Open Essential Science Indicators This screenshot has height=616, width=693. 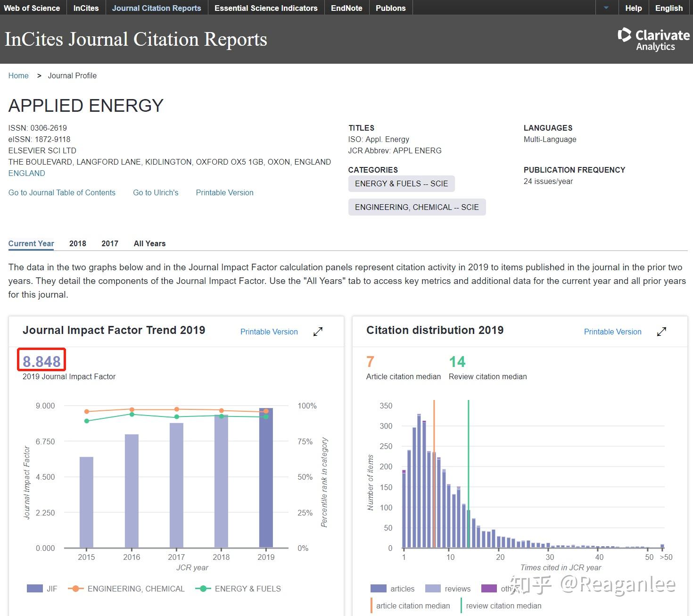tap(266, 8)
